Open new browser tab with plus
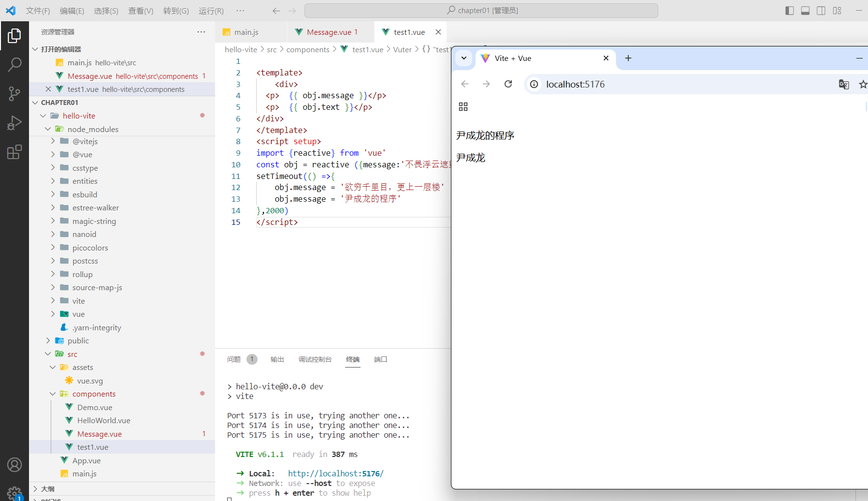The height and width of the screenshot is (501, 868). 628,58
